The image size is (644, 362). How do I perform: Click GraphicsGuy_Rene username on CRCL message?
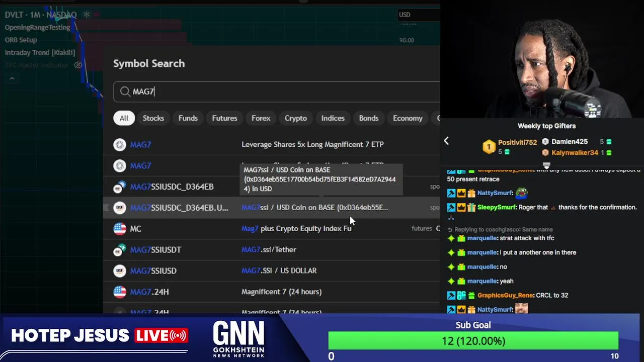click(x=506, y=296)
